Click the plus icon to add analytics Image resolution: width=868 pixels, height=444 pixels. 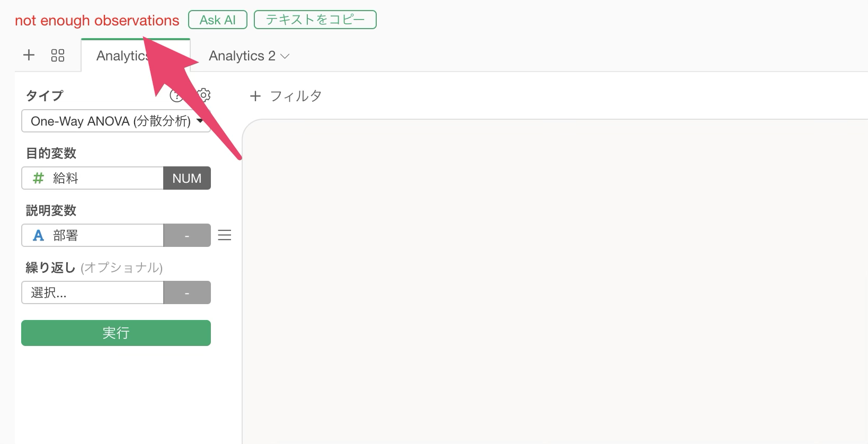pyautogui.click(x=29, y=55)
